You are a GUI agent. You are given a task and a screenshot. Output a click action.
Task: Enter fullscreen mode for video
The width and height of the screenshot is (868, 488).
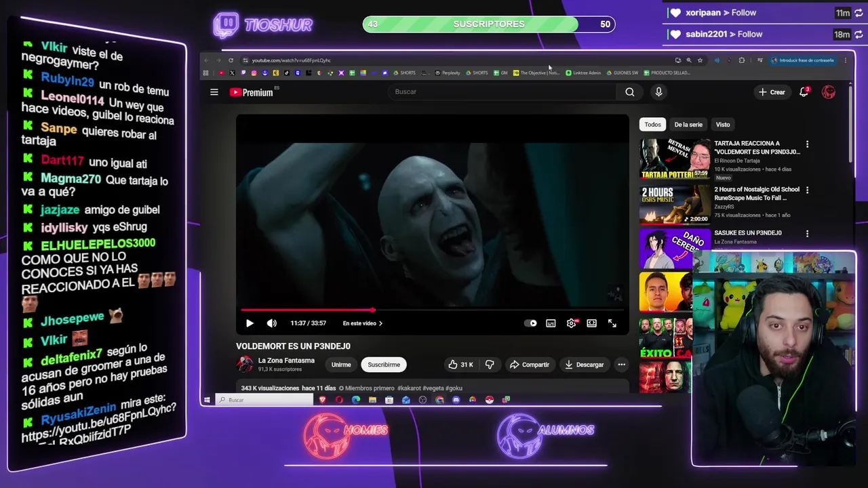click(612, 323)
